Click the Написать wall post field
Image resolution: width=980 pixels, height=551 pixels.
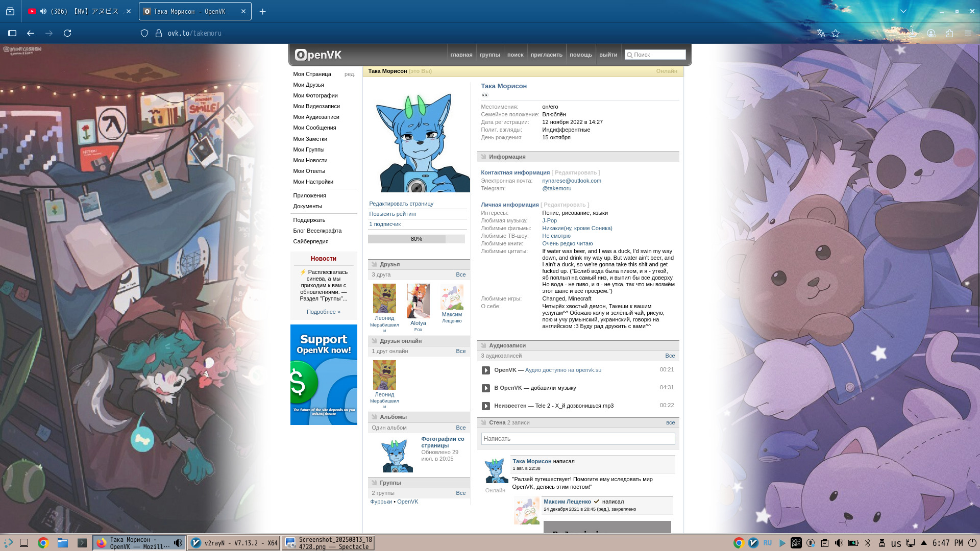[x=578, y=439]
